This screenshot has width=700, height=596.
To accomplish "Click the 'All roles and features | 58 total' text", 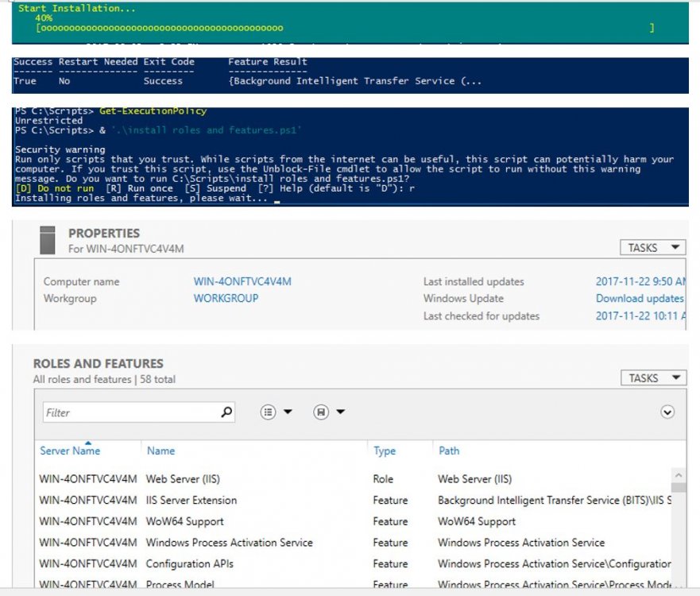I will pos(104,380).
